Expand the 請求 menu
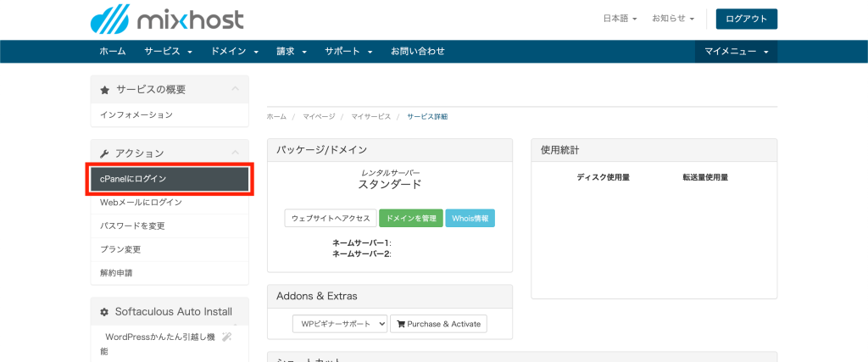This screenshot has height=362, width=868. 292,52
